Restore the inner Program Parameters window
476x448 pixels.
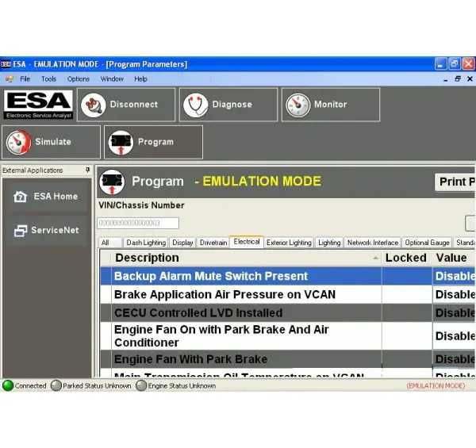click(x=458, y=78)
